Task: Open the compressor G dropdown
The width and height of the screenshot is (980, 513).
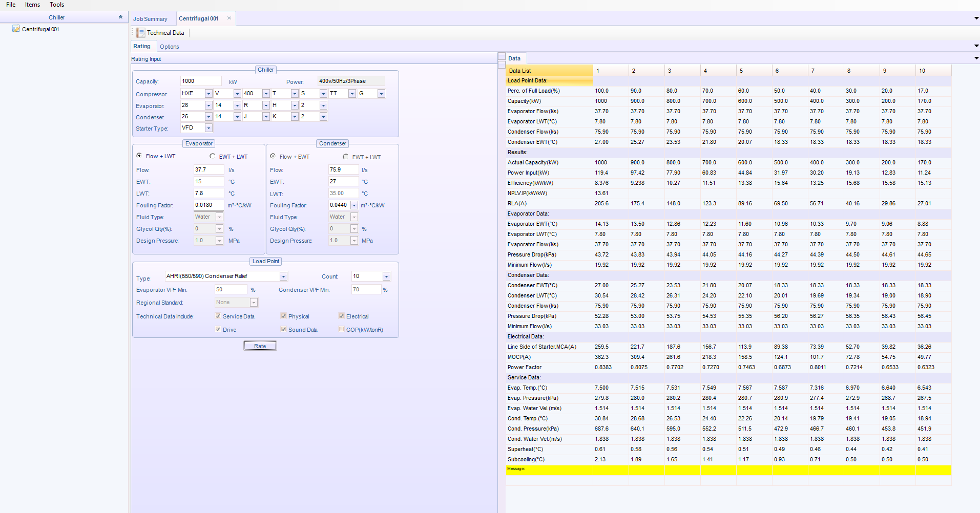Action: (381, 94)
